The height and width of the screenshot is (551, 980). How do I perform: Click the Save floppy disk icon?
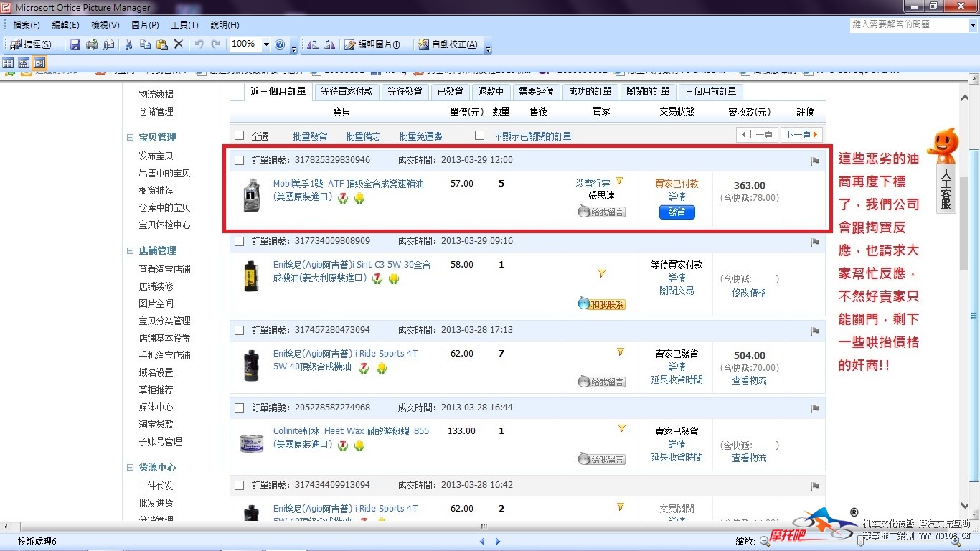75,44
